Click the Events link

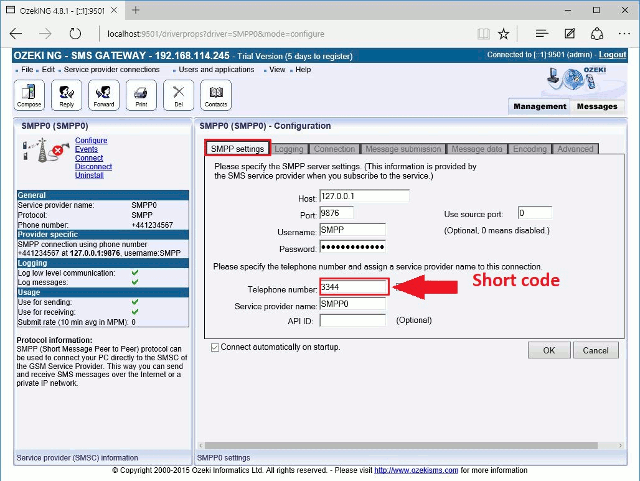(x=86, y=149)
